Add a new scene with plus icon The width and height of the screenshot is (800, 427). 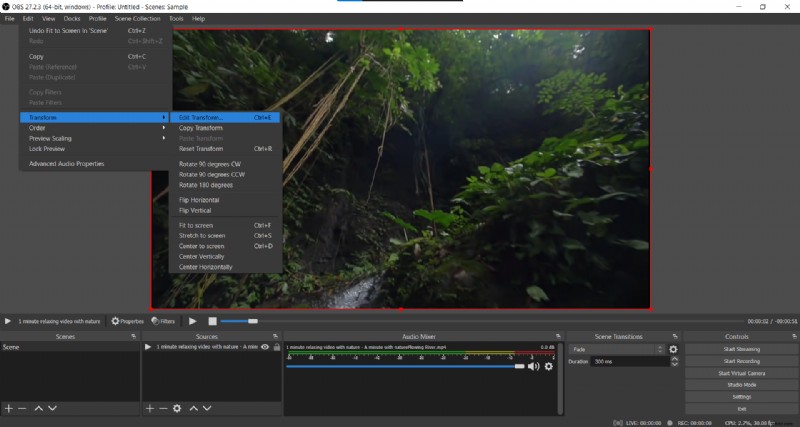(8, 408)
